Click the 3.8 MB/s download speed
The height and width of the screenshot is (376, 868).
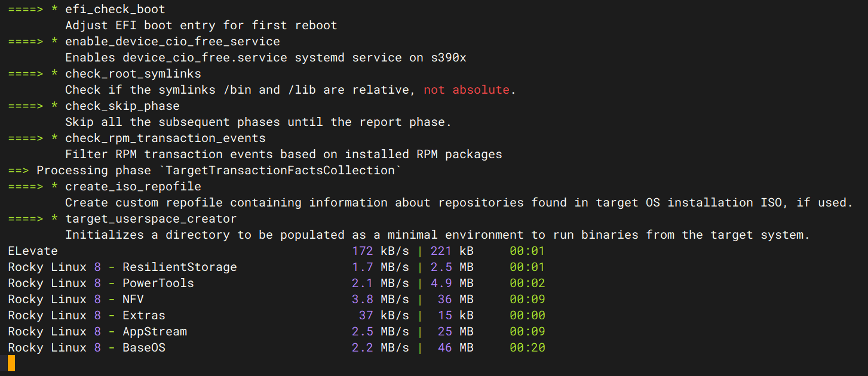(380, 299)
